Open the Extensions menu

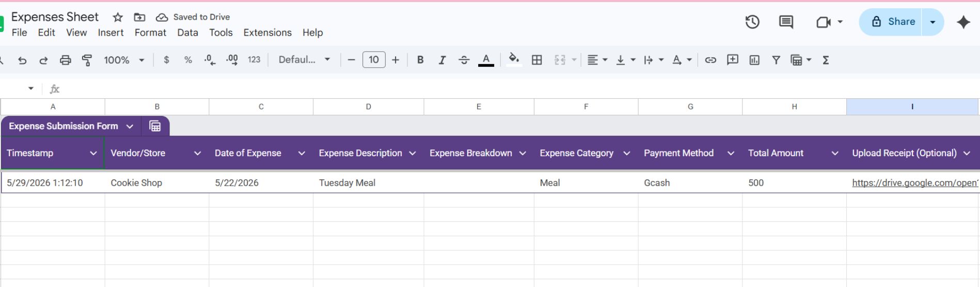point(267,33)
